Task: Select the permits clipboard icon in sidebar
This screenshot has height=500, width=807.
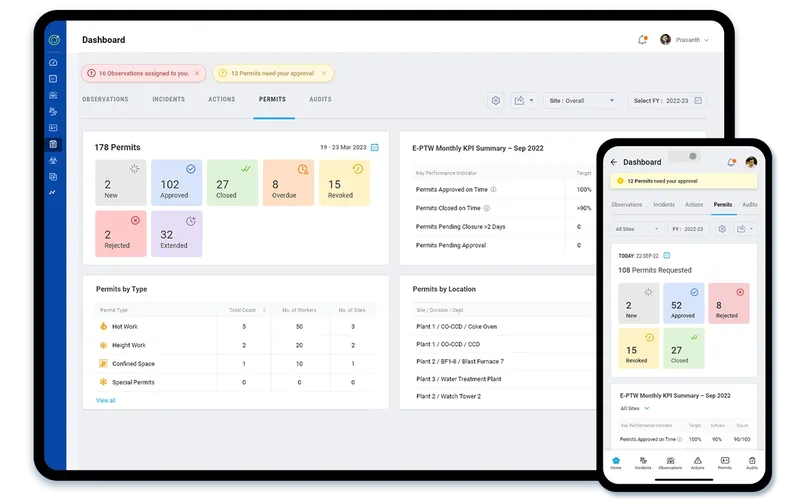Action: pyautogui.click(x=53, y=144)
